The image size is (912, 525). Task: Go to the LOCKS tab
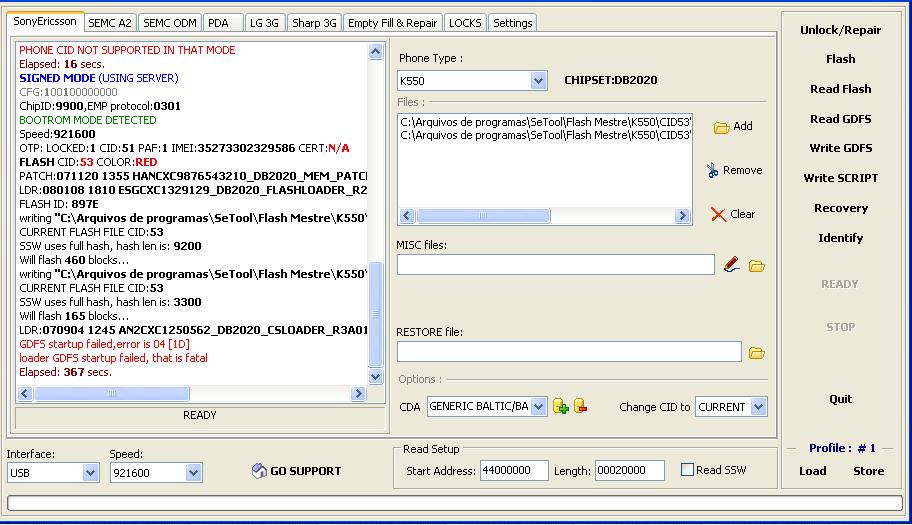tap(465, 23)
